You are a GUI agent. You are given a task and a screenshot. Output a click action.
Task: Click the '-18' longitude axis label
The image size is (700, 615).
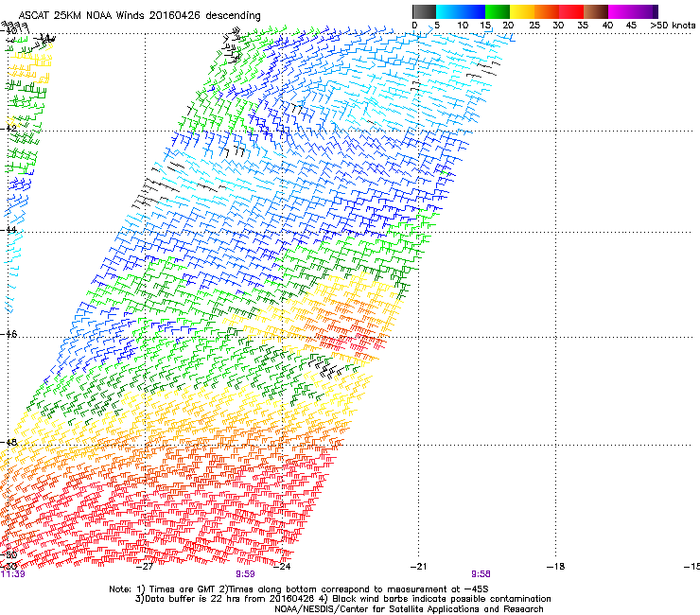[556, 567]
